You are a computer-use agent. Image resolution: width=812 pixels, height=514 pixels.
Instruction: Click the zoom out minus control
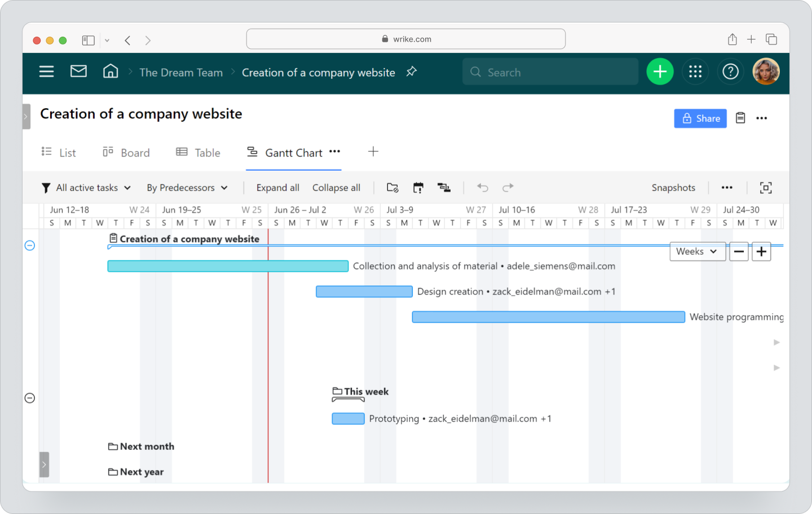point(739,251)
